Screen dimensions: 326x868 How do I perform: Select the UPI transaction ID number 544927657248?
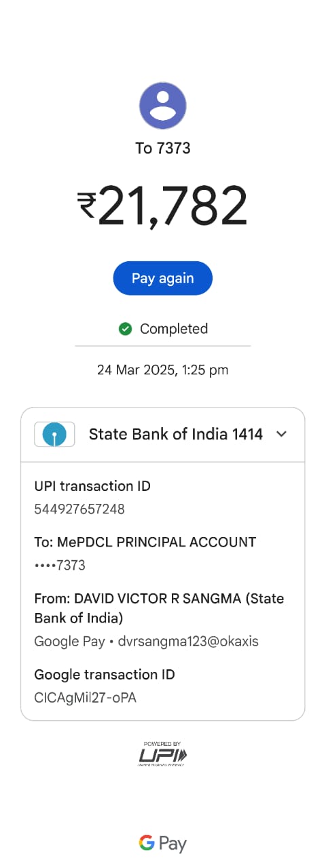tap(79, 509)
